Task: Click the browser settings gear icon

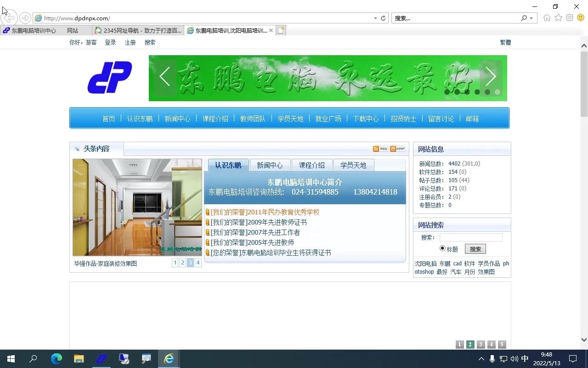Action: tap(569, 17)
